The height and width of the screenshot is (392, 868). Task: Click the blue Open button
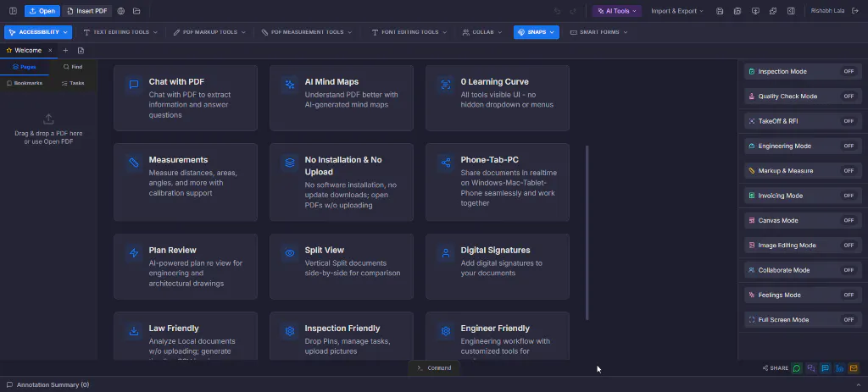pos(42,11)
